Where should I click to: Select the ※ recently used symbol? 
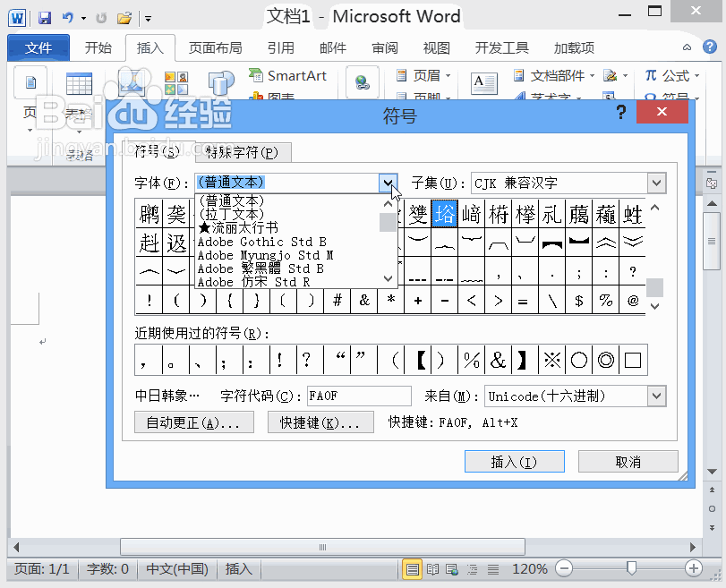point(552,360)
